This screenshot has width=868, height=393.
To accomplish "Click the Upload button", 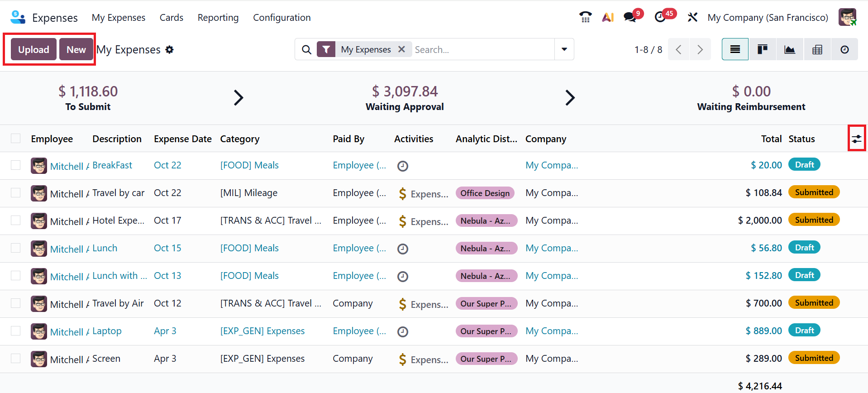I will (x=33, y=49).
